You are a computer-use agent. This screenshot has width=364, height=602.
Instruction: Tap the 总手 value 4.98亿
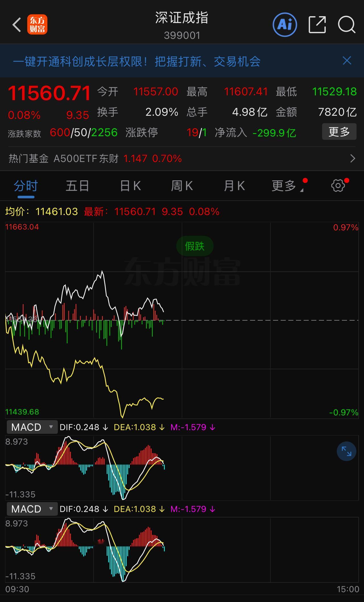pyautogui.click(x=250, y=112)
